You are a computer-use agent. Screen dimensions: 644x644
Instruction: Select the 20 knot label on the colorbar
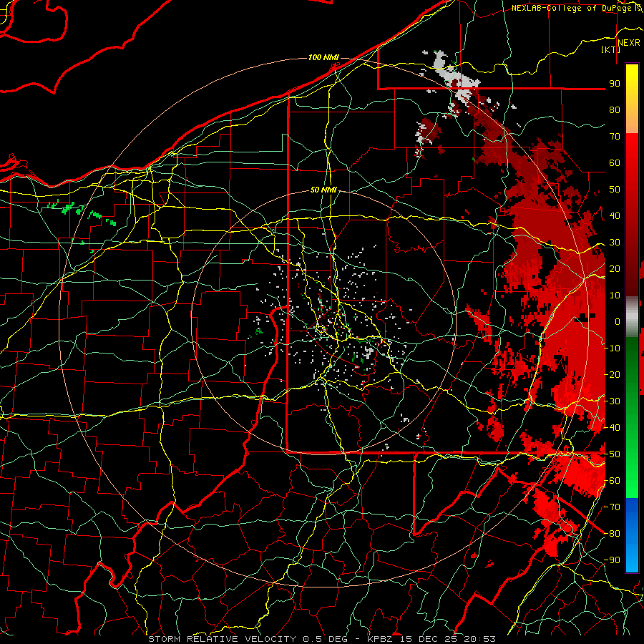[x=615, y=268]
